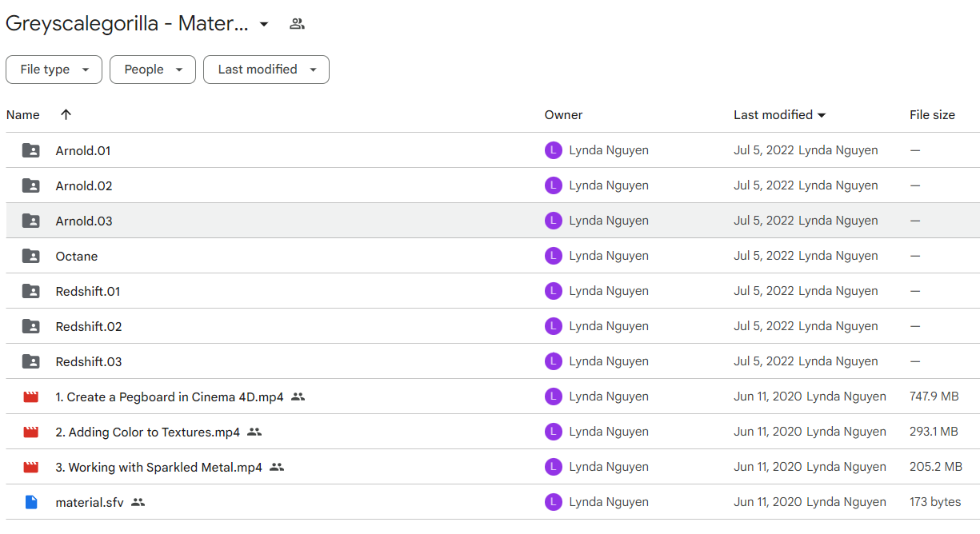Viewport: 980px width, 534px height.
Task: Click owner avatar in the Arnold.02 row
Action: (554, 185)
